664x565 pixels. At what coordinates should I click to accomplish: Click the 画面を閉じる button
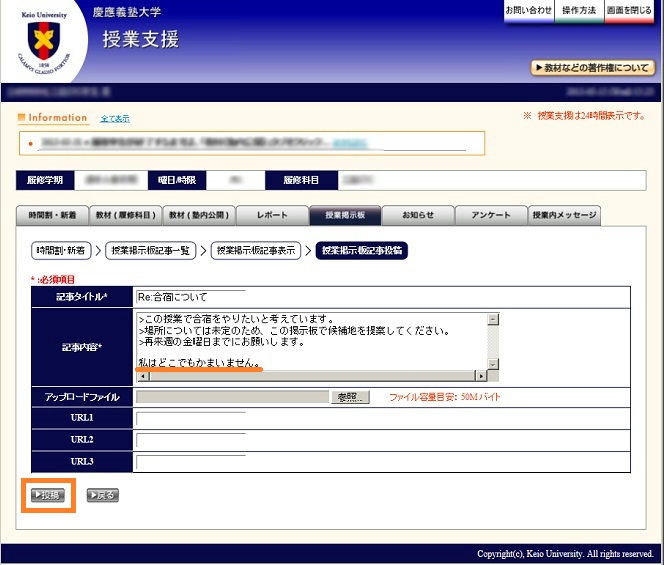629,10
